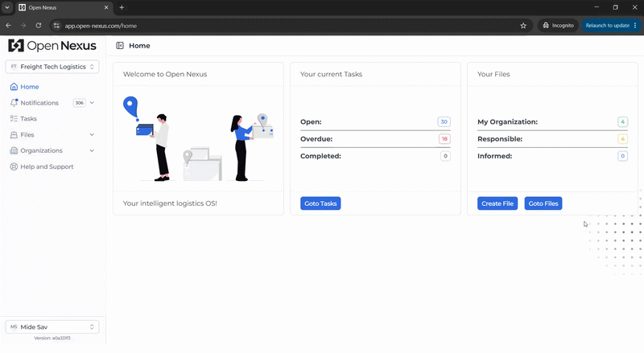
Task: Open Help and Support lifebuoy icon
Action: [14, 166]
